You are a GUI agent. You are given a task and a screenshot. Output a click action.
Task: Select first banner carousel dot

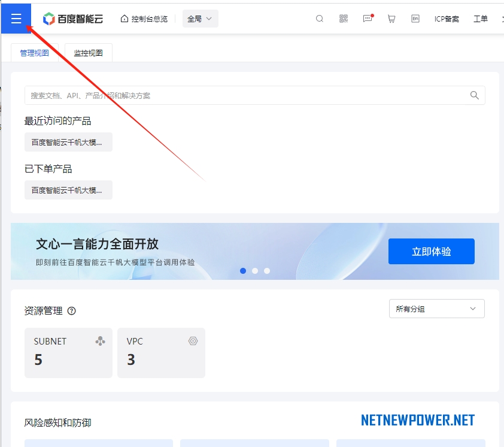pos(243,271)
